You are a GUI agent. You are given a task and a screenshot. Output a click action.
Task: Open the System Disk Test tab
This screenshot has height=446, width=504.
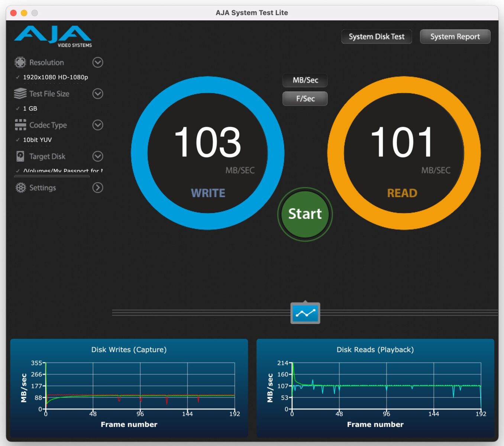click(x=377, y=36)
